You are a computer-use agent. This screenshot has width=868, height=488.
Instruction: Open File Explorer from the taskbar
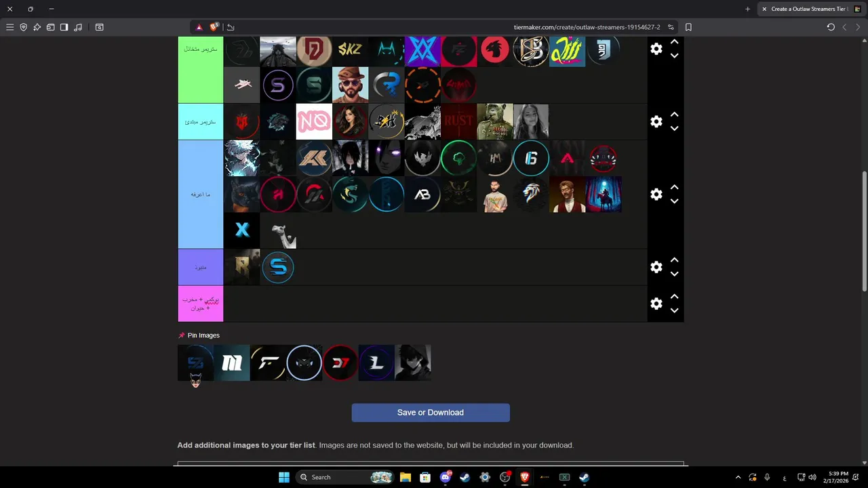click(x=405, y=477)
